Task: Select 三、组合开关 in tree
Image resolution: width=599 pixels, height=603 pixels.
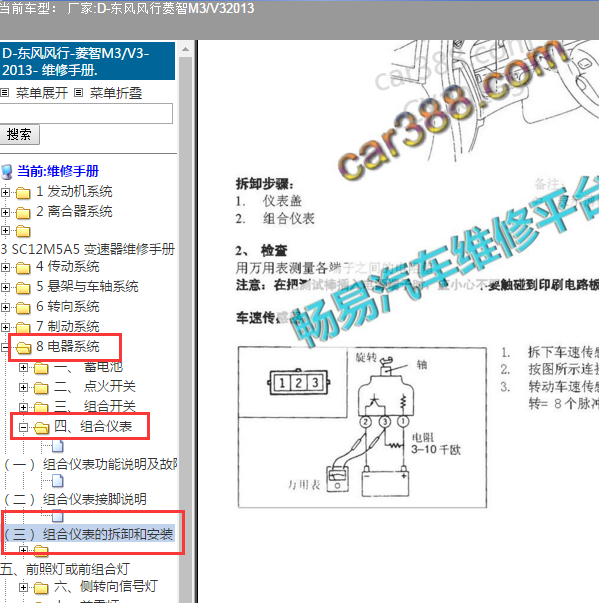Action: (95, 406)
